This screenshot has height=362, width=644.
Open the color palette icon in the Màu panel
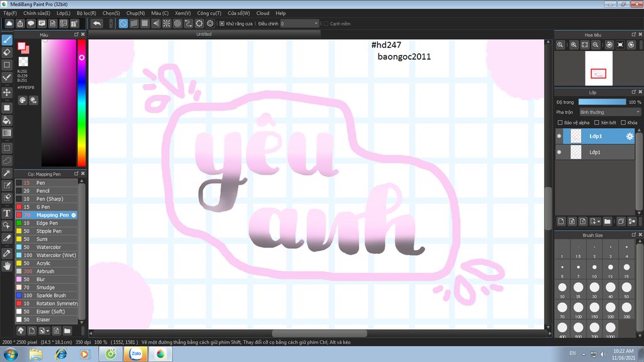[23, 100]
